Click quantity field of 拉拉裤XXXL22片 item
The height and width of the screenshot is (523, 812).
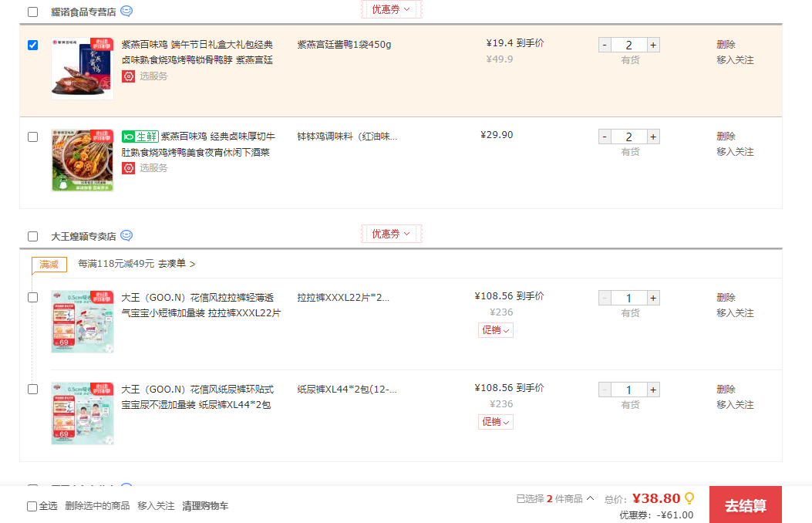[x=629, y=298]
